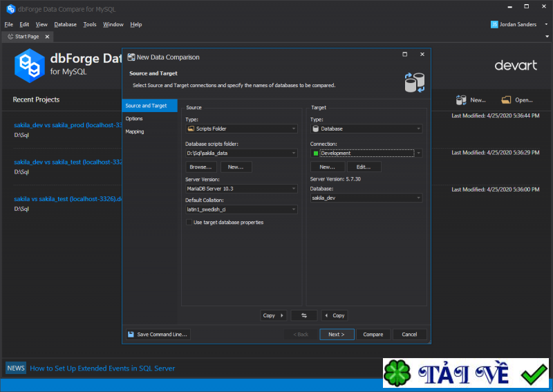Click the Browse button for scripts folder
553x392 pixels.
point(200,167)
